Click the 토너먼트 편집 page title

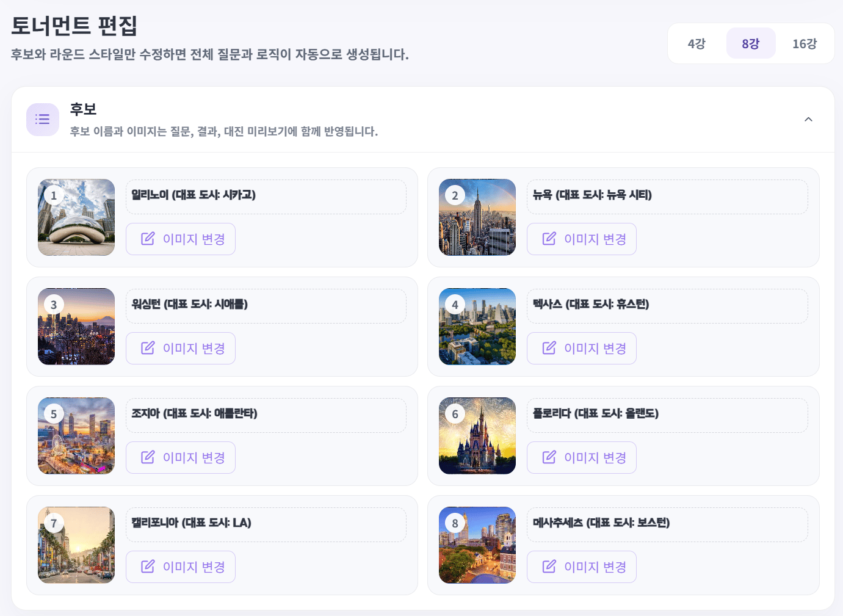[74, 26]
